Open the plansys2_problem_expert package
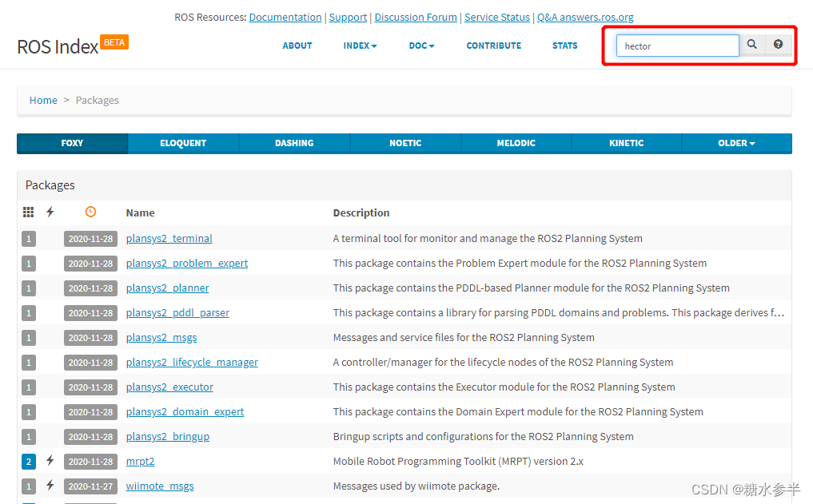813x504 pixels. click(186, 263)
